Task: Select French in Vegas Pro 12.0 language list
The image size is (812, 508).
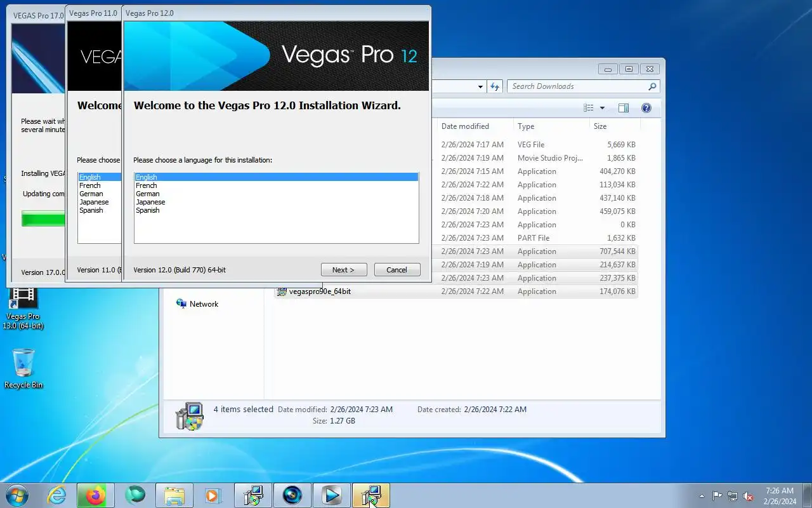Action: point(276,185)
